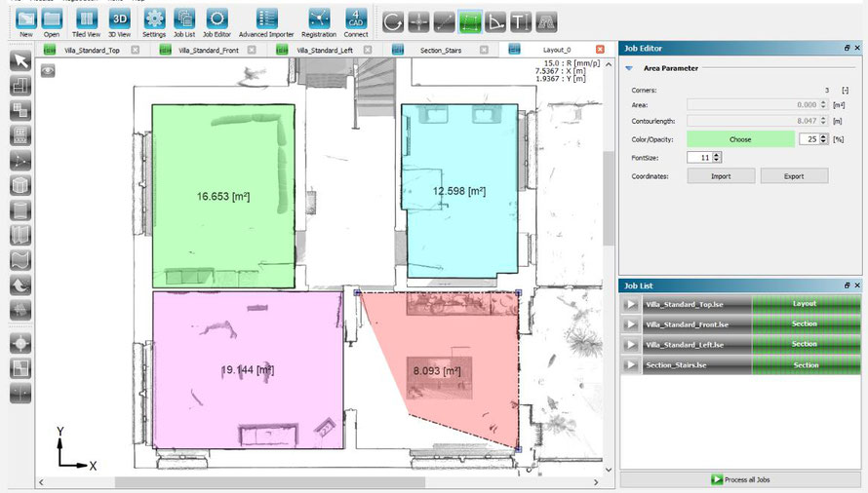Select the quadrant view tool in sidebar

(x=20, y=368)
